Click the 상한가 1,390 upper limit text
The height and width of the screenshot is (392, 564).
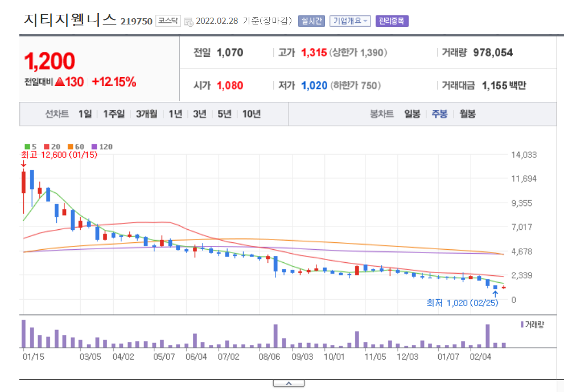pos(358,53)
